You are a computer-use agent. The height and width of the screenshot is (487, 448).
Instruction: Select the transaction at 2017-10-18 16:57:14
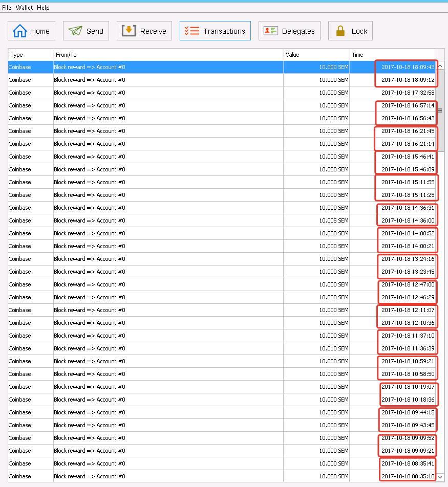coord(221,105)
